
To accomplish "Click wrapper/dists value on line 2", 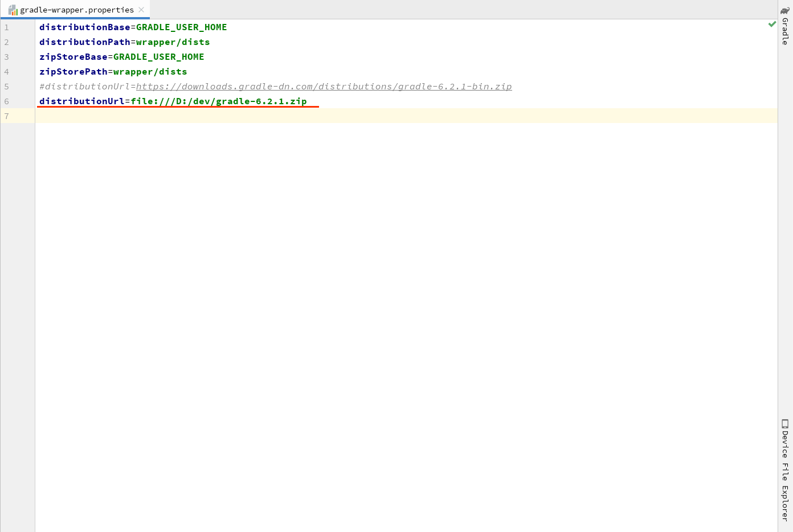I will pos(173,42).
